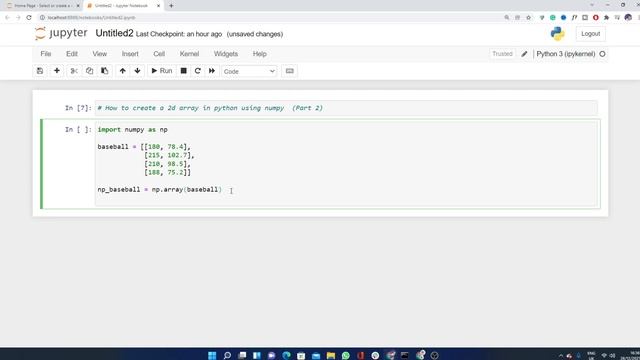Reload the page in browser
Image resolution: width=640 pixels, height=360 pixels.
coord(29,18)
